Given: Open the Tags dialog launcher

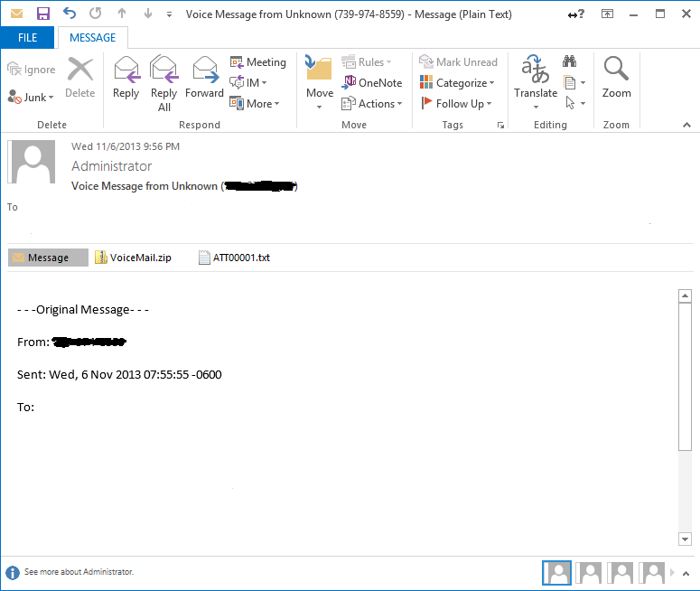Looking at the screenshot, I should (501, 126).
